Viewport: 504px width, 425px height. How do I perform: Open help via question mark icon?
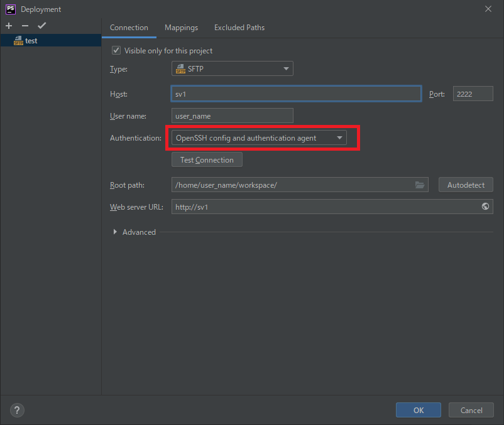[17, 410]
